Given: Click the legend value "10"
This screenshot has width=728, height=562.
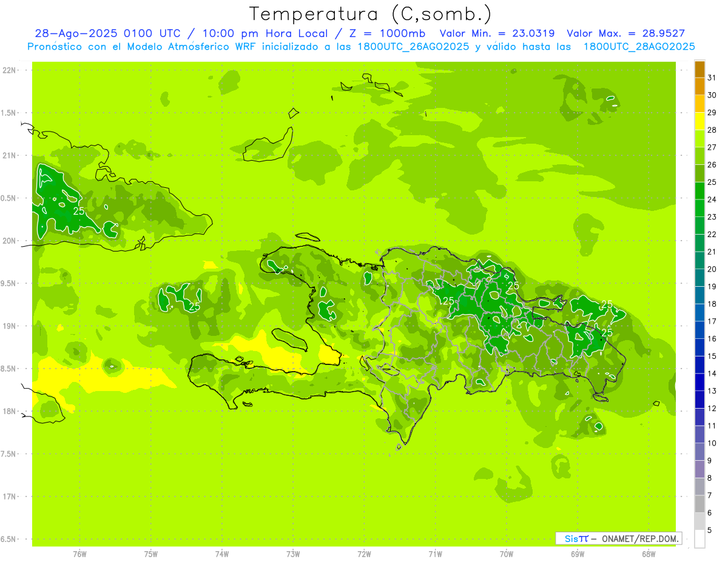Looking at the screenshot, I should pos(712,443).
